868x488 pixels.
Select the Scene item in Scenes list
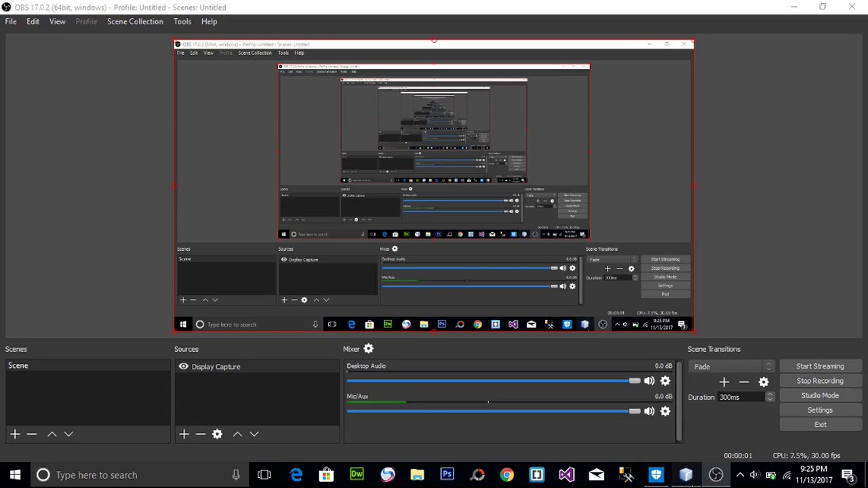tap(87, 366)
